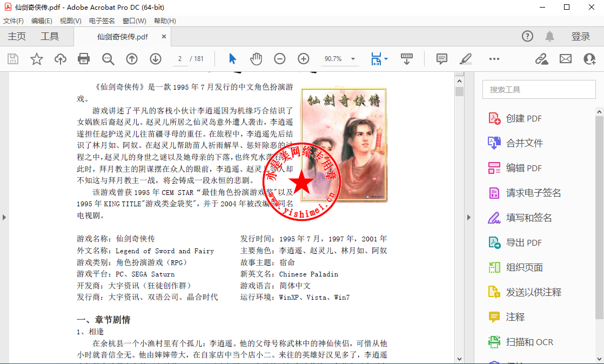Expand page fit options arrow

386,59
